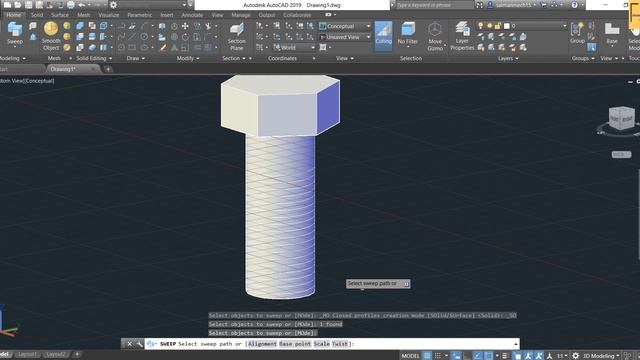
Task: Open the Layer Properties manager
Action: pos(462,36)
